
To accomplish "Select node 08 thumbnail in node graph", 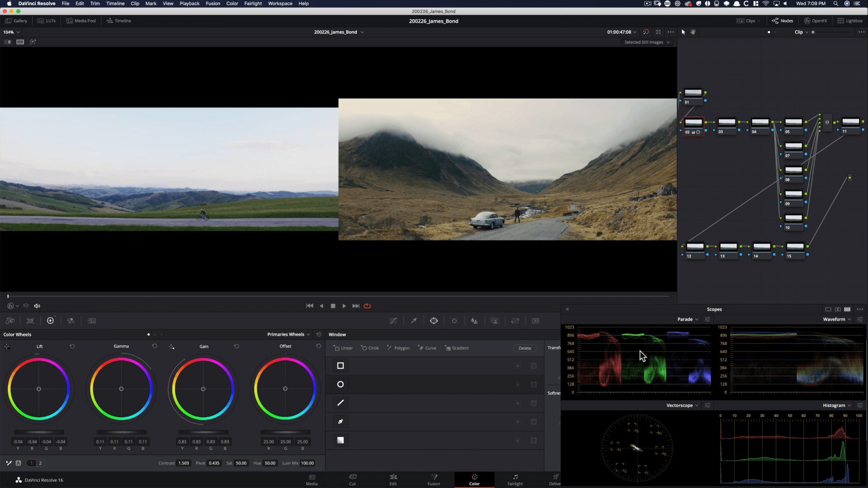I will click(x=793, y=170).
